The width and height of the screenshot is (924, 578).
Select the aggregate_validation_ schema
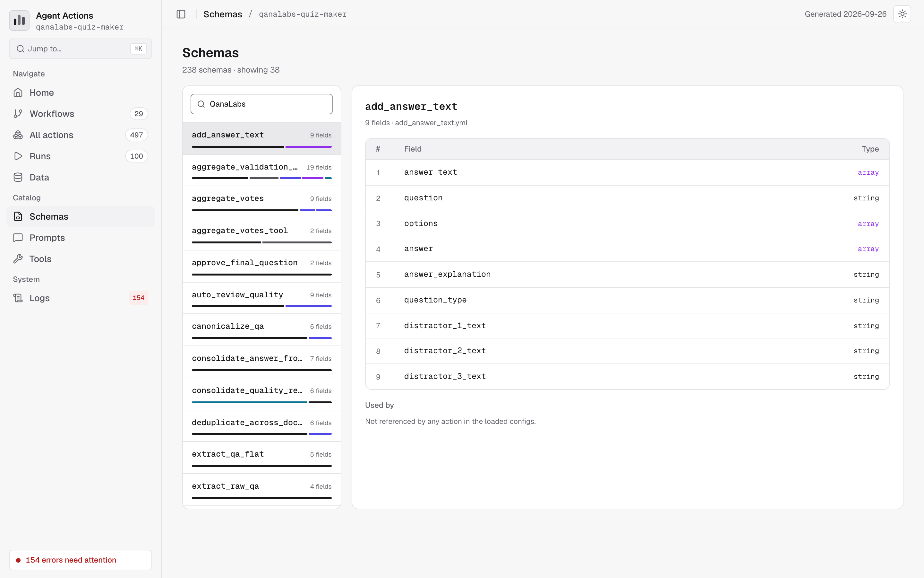pyautogui.click(x=261, y=170)
